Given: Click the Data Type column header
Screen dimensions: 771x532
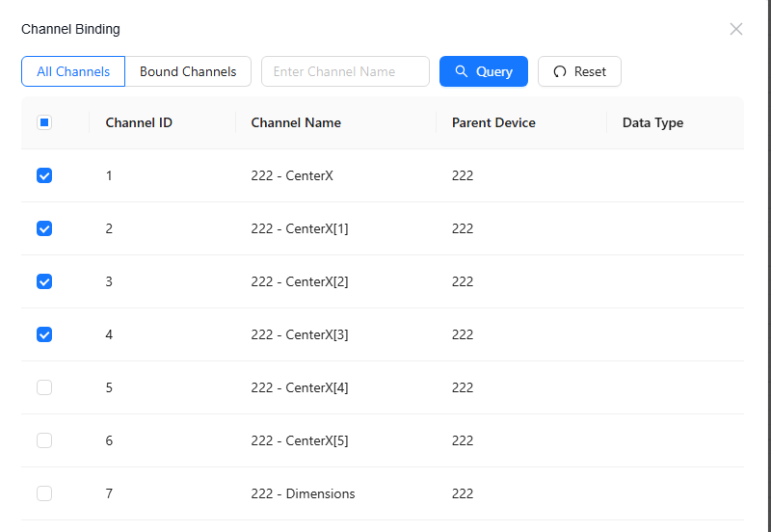Looking at the screenshot, I should [x=652, y=122].
